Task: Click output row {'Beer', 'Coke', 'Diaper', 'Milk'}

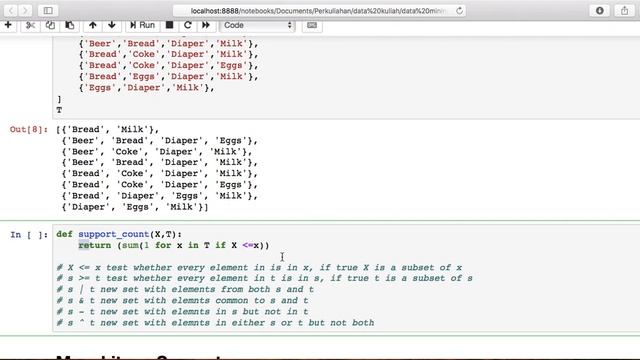Action: click(x=157, y=152)
